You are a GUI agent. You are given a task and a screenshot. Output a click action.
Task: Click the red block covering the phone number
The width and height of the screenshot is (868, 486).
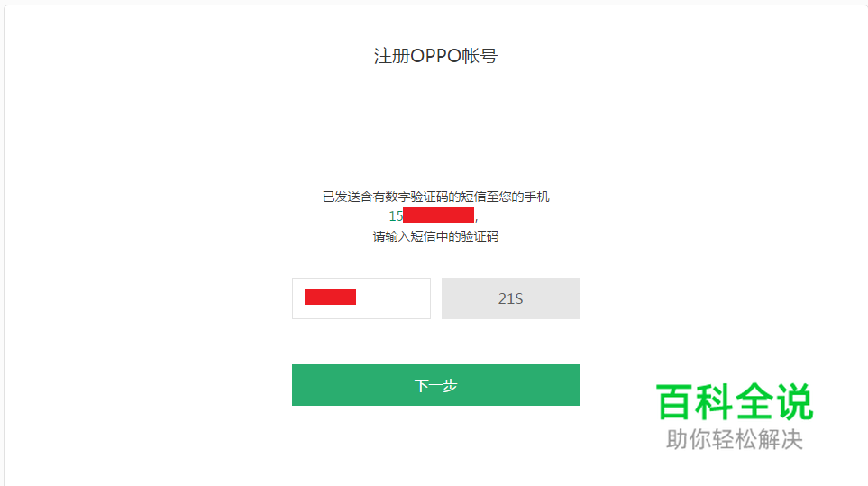(438, 215)
